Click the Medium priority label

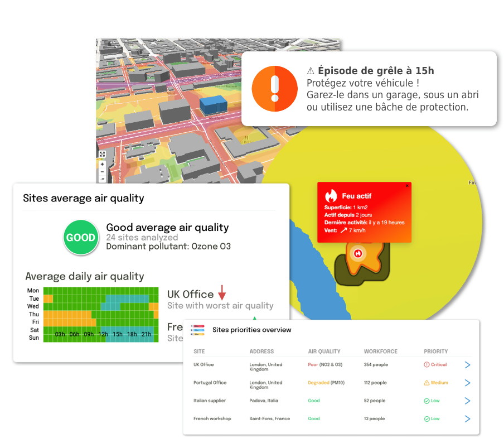(x=439, y=383)
